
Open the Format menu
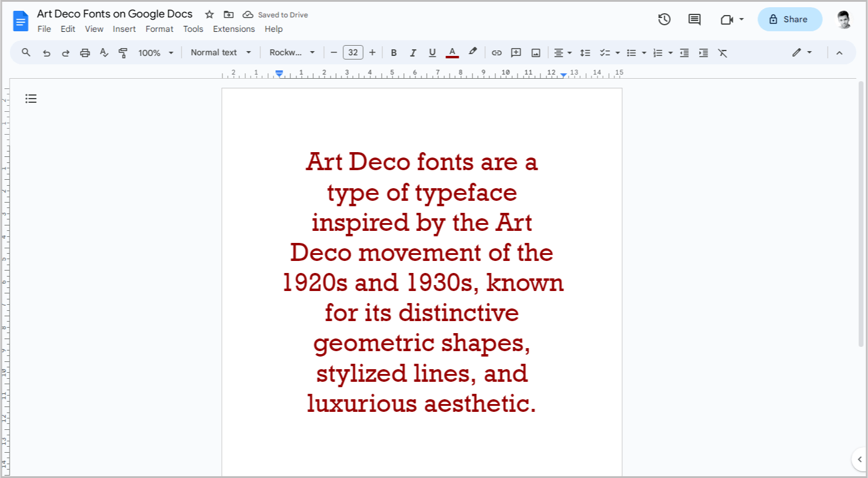tap(159, 29)
